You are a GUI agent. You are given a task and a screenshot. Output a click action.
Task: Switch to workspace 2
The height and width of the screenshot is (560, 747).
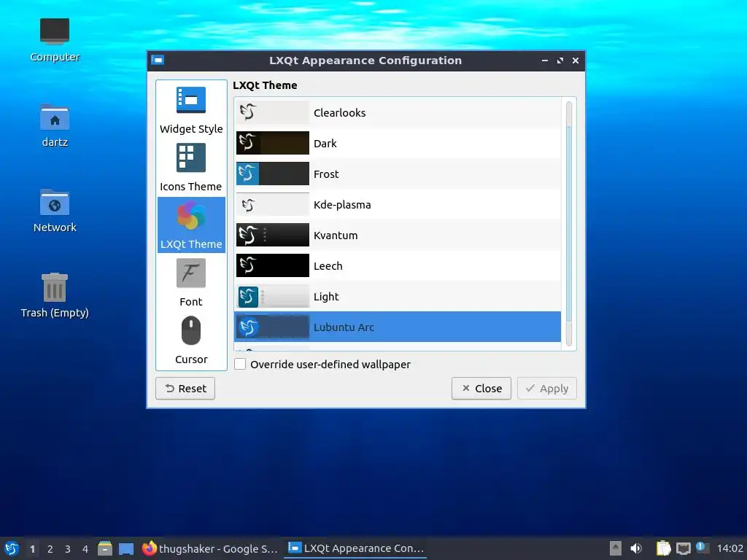coord(50,549)
